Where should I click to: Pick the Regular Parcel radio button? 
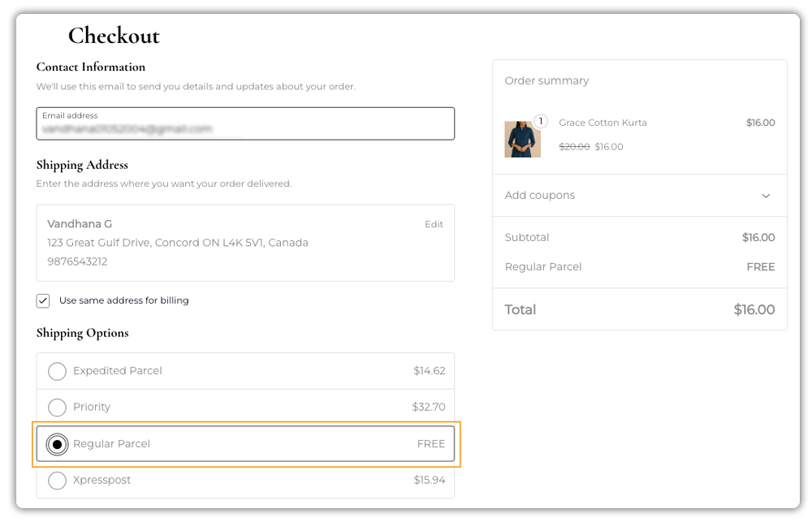(57, 444)
